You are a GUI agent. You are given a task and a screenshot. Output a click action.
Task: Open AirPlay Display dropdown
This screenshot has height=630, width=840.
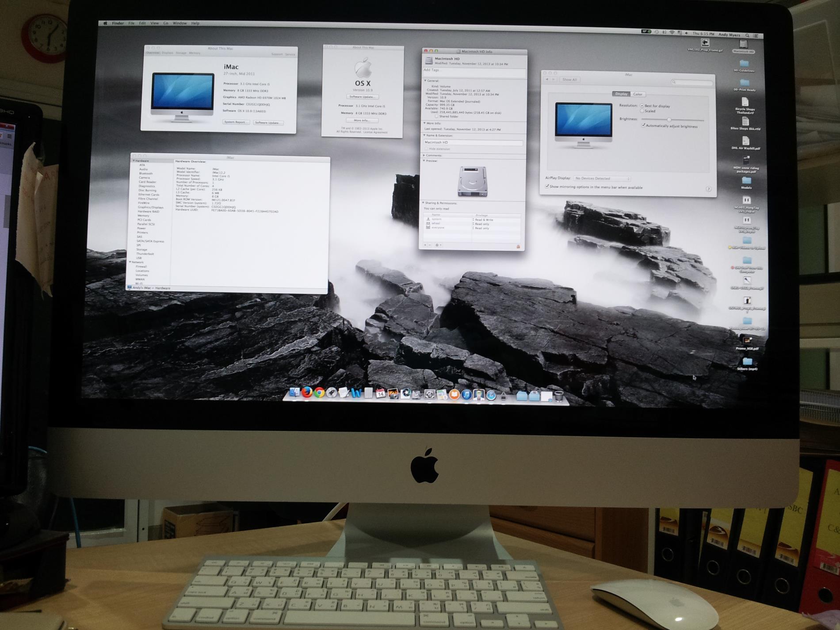(602, 179)
